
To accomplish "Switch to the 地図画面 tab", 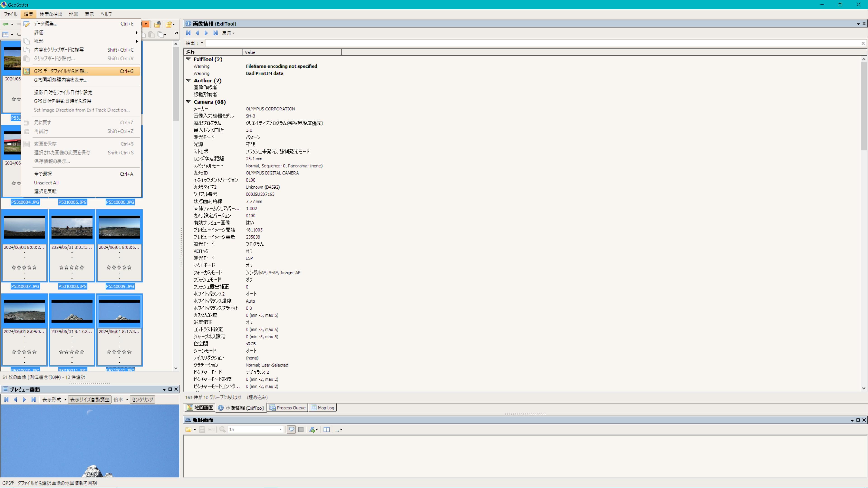I will click(x=200, y=408).
